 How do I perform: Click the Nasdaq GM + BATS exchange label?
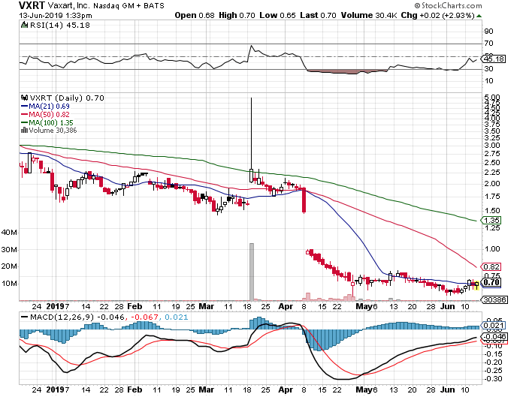pyautogui.click(x=128, y=6)
